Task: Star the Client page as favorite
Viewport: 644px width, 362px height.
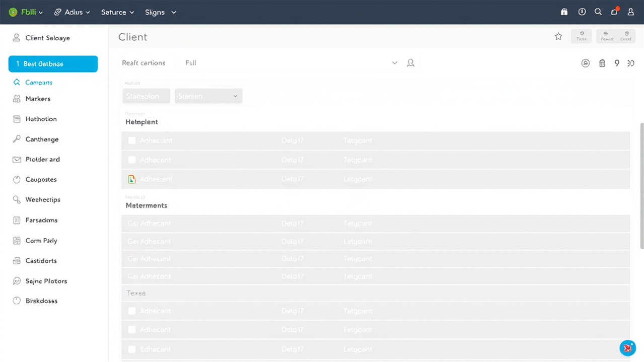Action: click(558, 37)
